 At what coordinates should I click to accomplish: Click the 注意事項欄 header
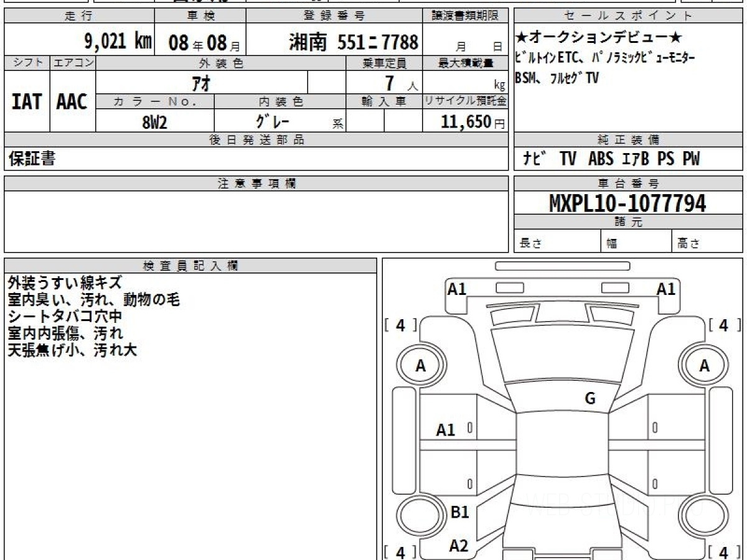256,184
